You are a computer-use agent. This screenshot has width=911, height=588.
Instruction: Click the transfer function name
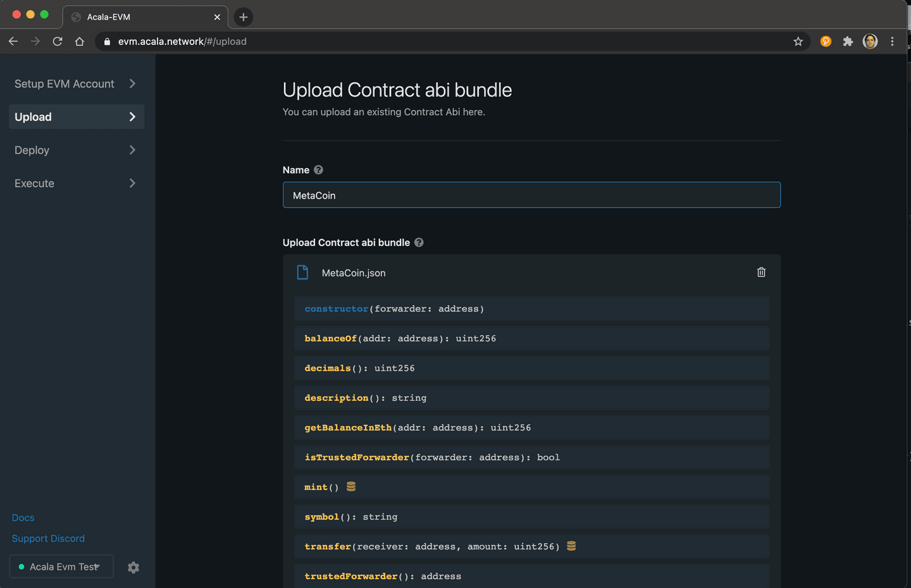pos(328,546)
